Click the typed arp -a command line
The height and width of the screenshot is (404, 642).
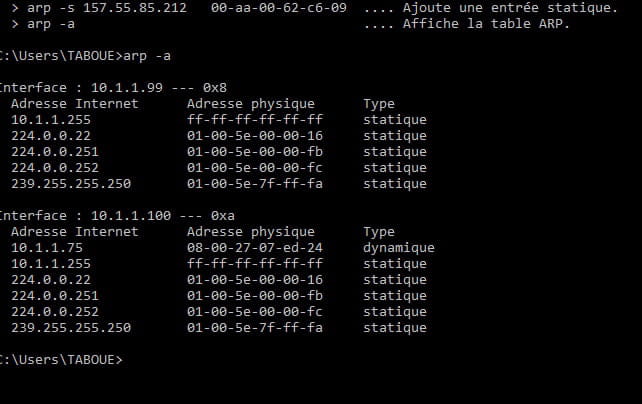pos(85,56)
